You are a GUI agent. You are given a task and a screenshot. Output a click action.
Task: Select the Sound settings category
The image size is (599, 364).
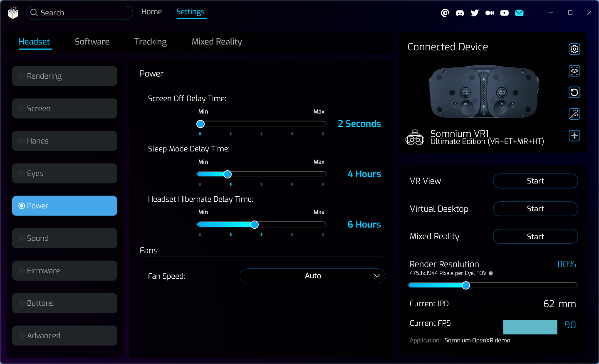[x=64, y=238]
